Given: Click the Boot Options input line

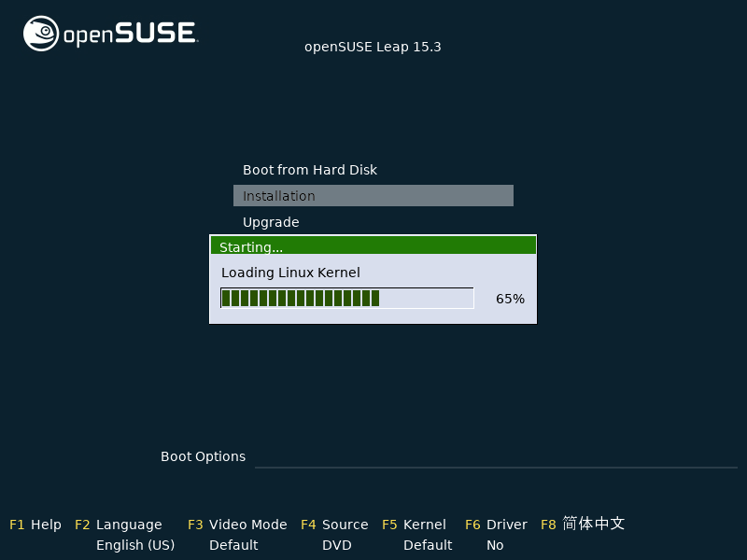Looking at the screenshot, I should click(496, 457).
